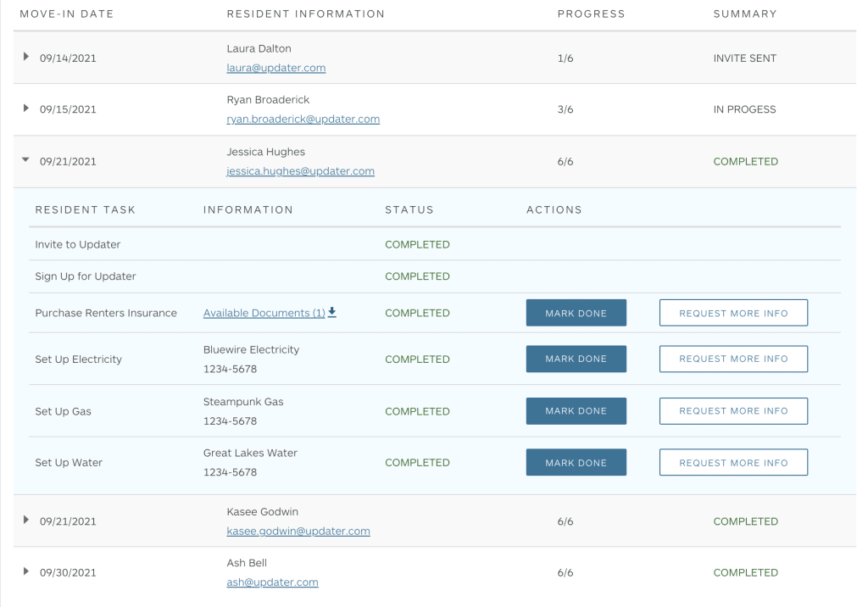
Task: Click the Set Up Gas task
Action: 63,411
